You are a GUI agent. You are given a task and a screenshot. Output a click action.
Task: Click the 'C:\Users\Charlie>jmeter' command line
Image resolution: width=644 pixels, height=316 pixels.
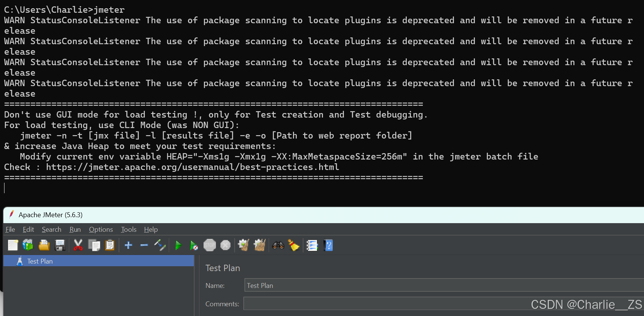point(64,10)
